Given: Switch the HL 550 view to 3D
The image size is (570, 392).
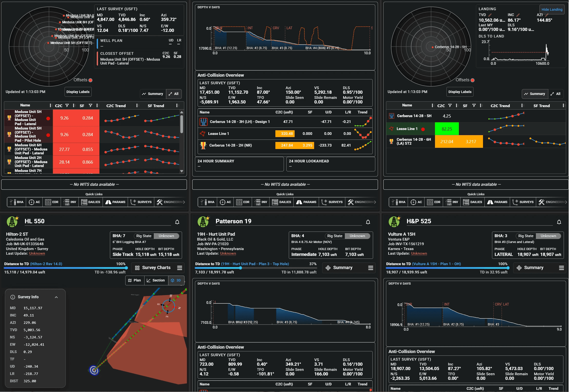Looking at the screenshot, I should tap(176, 280).
